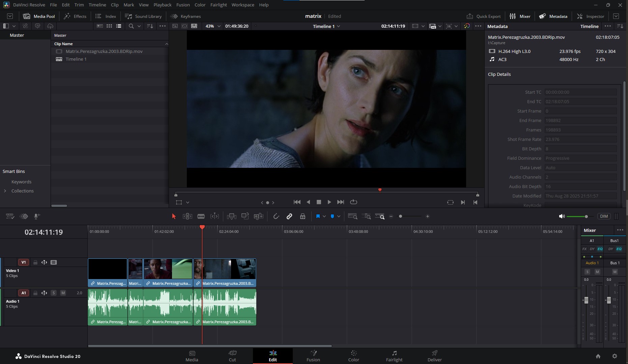Toggle position lock padlock in toolbar
The image size is (628, 364).
coord(303,216)
